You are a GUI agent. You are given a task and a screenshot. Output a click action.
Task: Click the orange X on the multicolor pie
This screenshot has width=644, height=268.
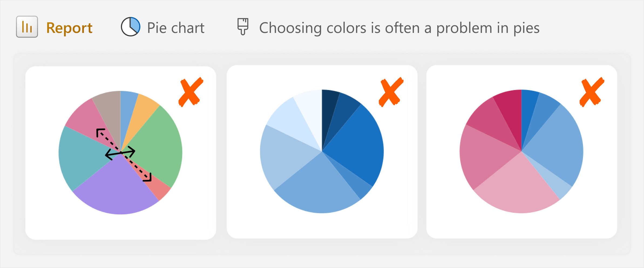tap(191, 92)
